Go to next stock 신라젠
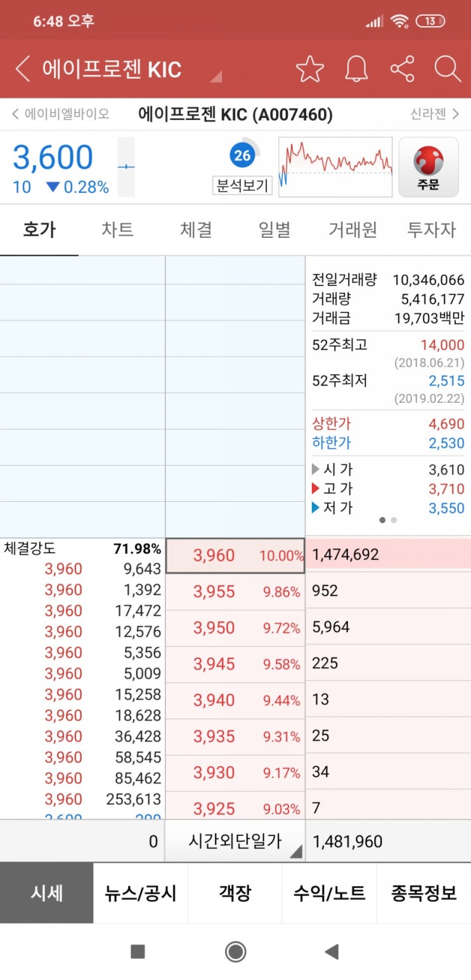The height and width of the screenshot is (980, 471). click(x=435, y=114)
